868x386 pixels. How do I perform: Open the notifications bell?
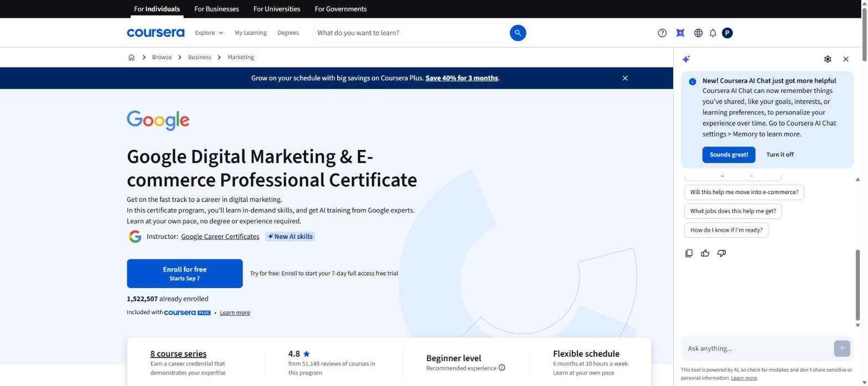(713, 33)
